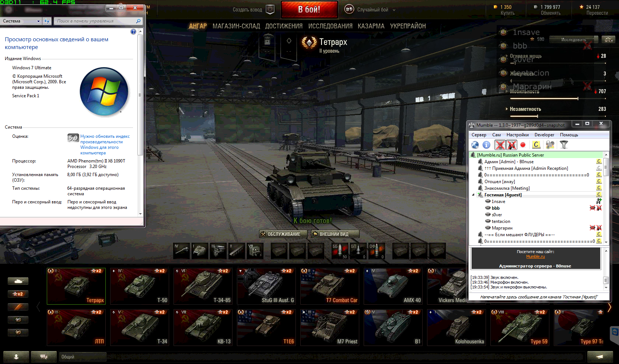Open the Mumble comment note icon
Viewport: 619px width, 364px height.
[x=536, y=145]
